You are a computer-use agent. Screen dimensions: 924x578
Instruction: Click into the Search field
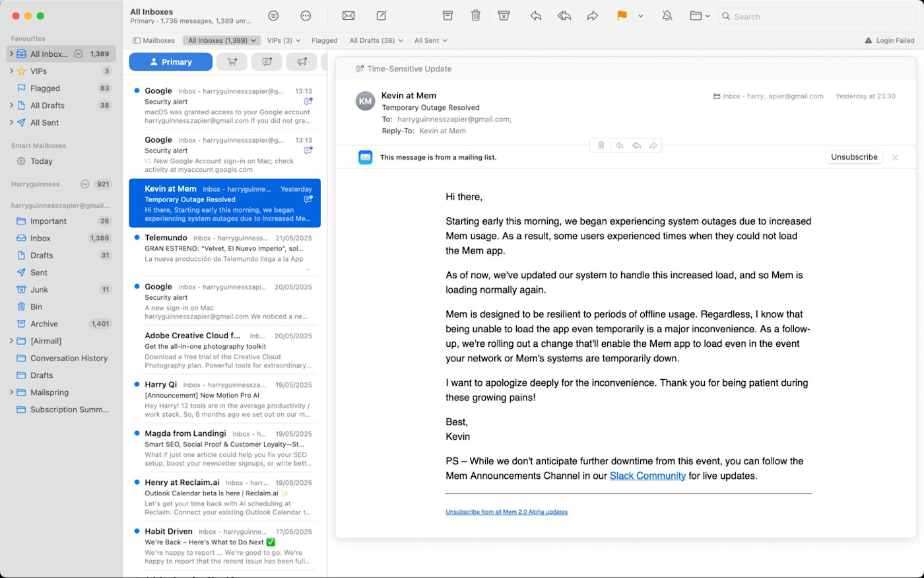click(x=817, y=17)
